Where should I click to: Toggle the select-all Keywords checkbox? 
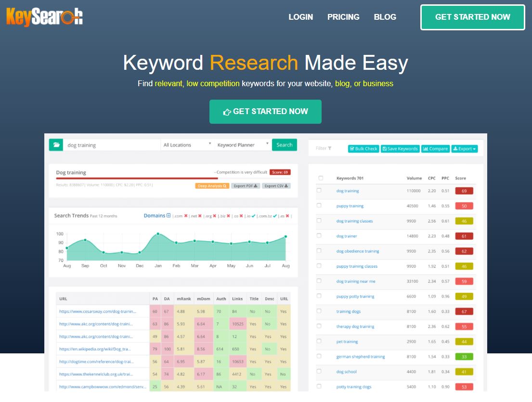(321, 178)
